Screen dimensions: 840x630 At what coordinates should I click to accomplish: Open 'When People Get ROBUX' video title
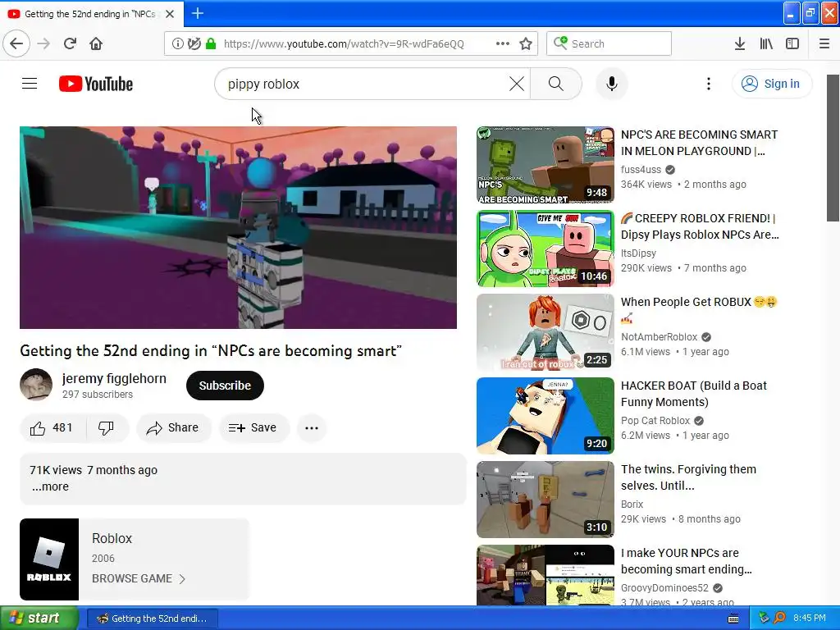point(699,309)
